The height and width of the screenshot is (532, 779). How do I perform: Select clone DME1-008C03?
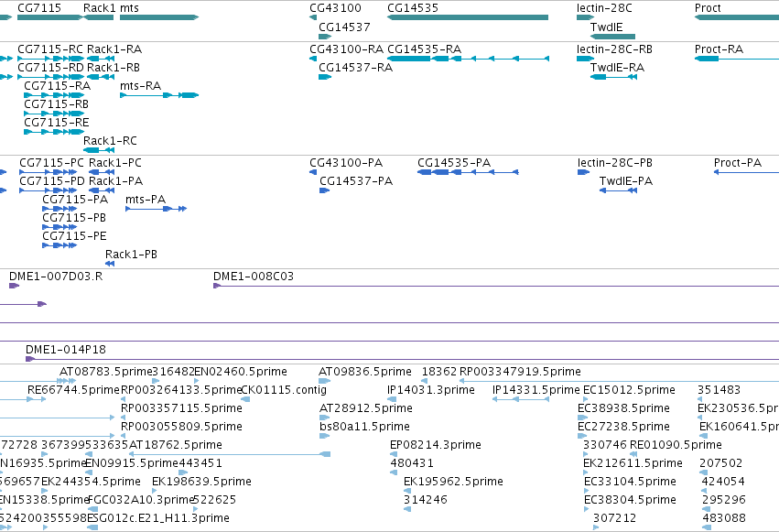pos(254,277)
